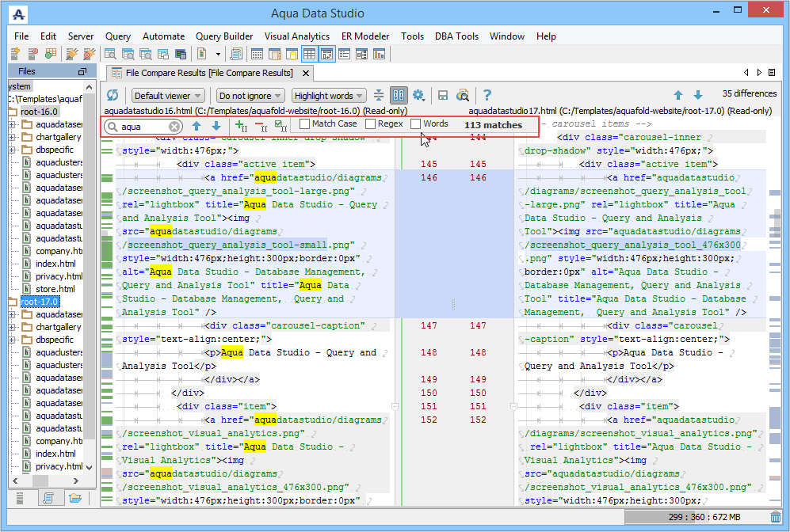Toggle synchronized side-by-side scrolling icon

coord(399,96)
